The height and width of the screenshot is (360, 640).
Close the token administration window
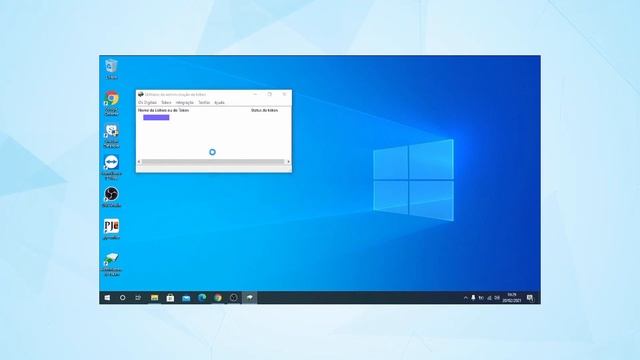coord(284,94)
